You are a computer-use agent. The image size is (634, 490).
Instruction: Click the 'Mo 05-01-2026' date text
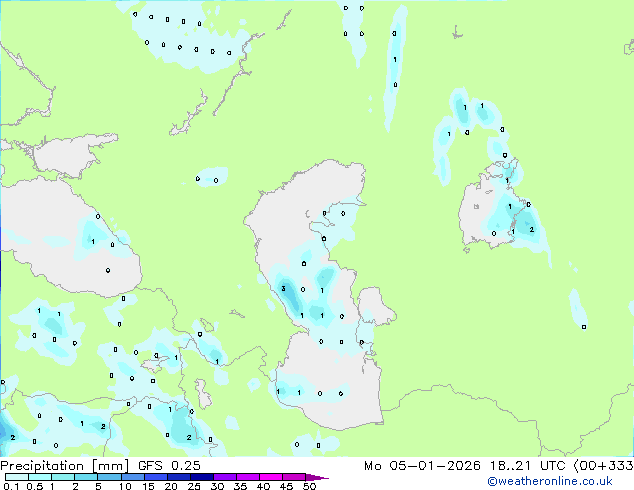pyautogui.click(x=422, y=466)
